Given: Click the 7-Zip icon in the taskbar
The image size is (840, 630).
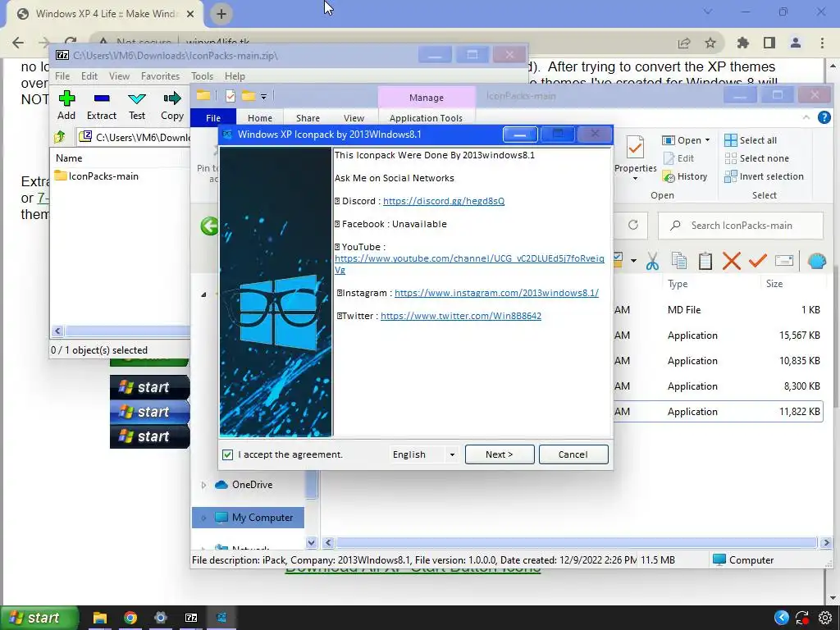Looking at the screenshot, I should pos(191,618).
